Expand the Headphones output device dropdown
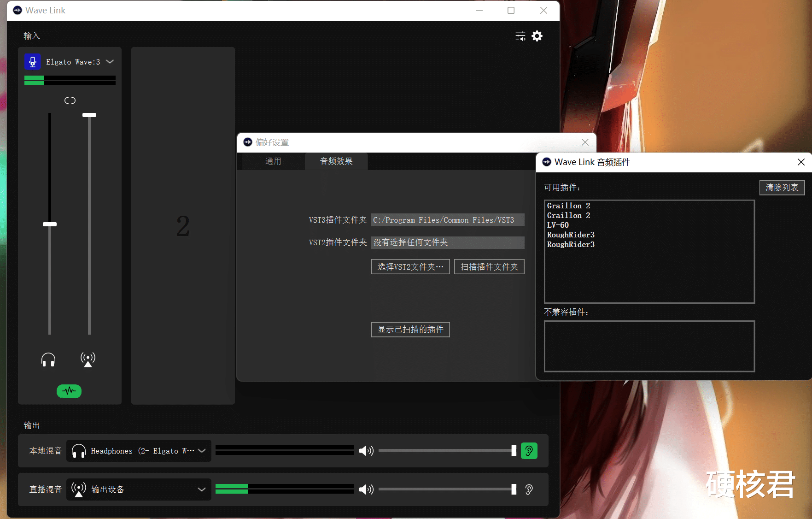 click(x=201, y=451)
